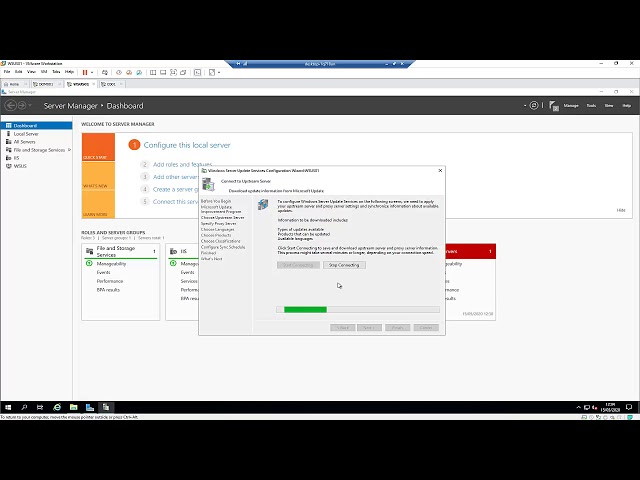Click the Choose Upstream Server wizard step

point(222,218)
